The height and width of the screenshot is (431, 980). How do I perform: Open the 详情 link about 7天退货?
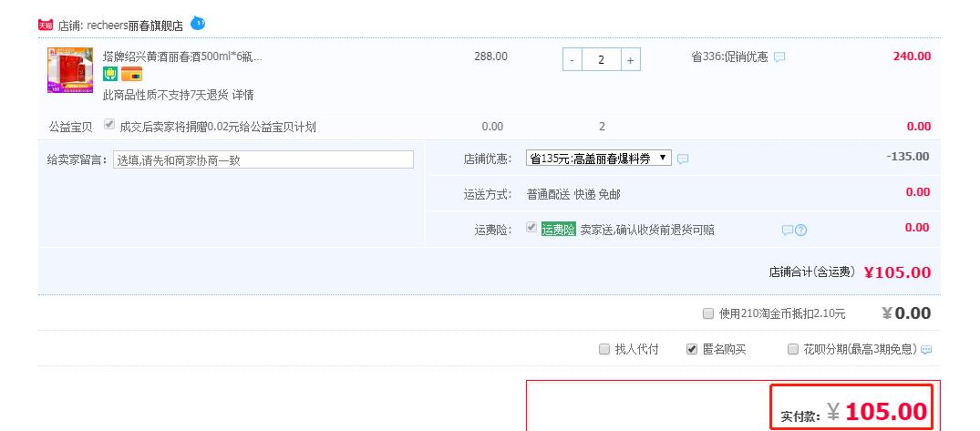243,96
